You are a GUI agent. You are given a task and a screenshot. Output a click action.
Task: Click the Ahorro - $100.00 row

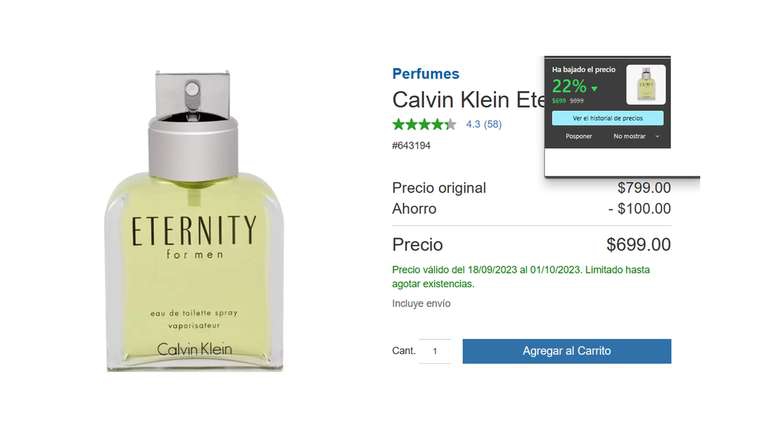click(531, 209)
